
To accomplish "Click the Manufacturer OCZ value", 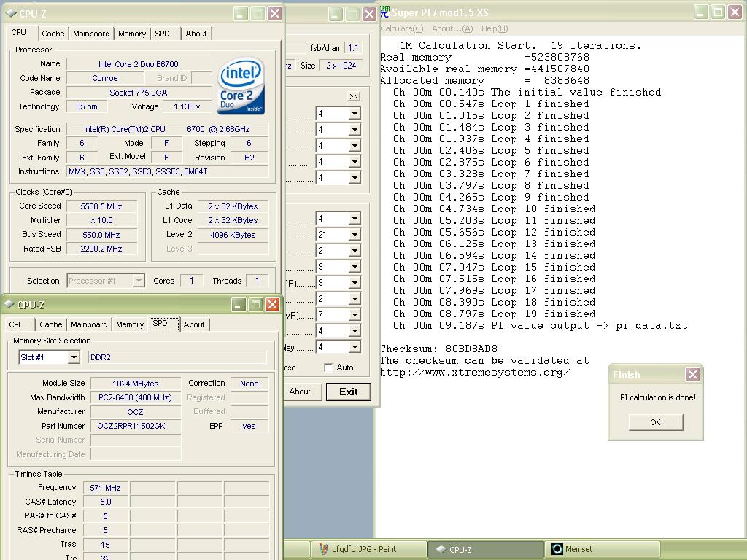I will point(136,411).
